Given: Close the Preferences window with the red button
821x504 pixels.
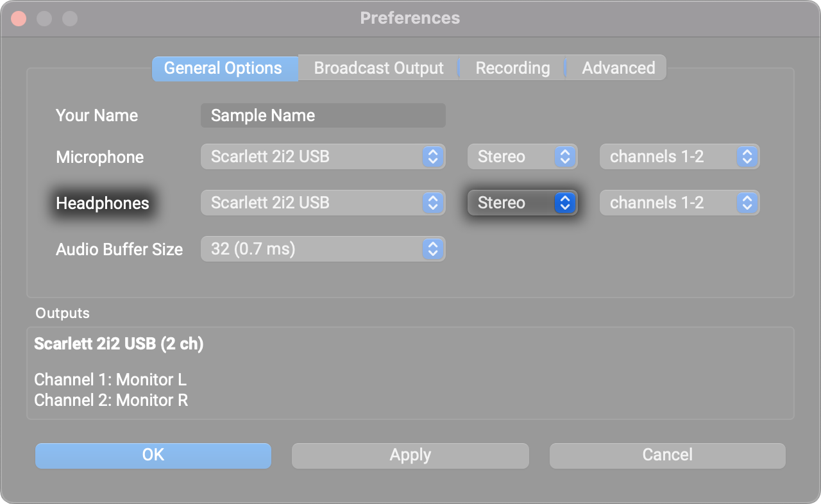Looking at the screenshot, I should (x=19, y=19).
